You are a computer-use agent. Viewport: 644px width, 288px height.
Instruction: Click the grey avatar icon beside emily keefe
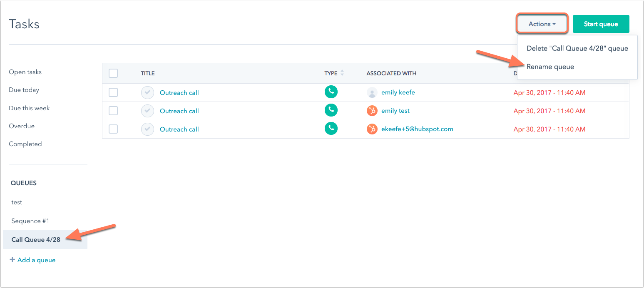click(372, 92)
